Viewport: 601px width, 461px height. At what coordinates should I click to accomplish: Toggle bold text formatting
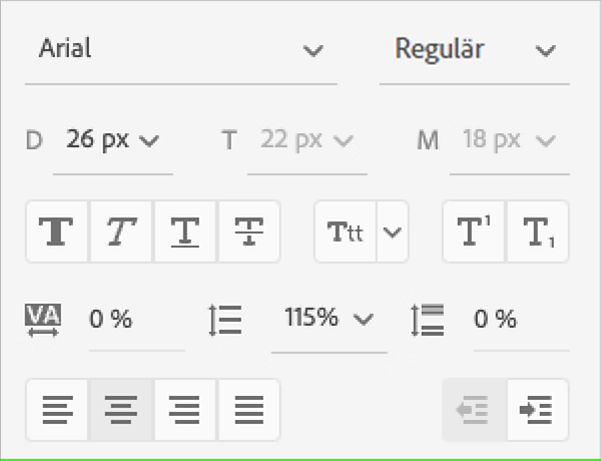(58, 232)
